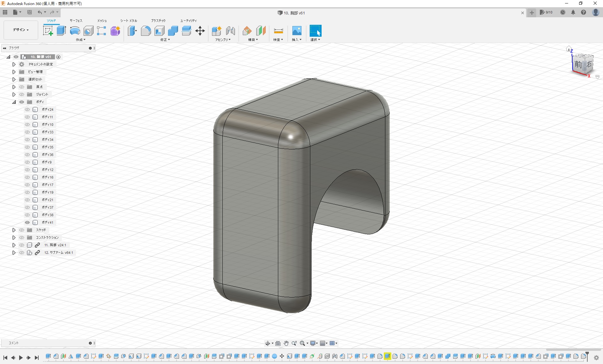Click the Pan hand tool in navigation bar
This screenshot has height=364, width=603.
[x=286, y=343]
